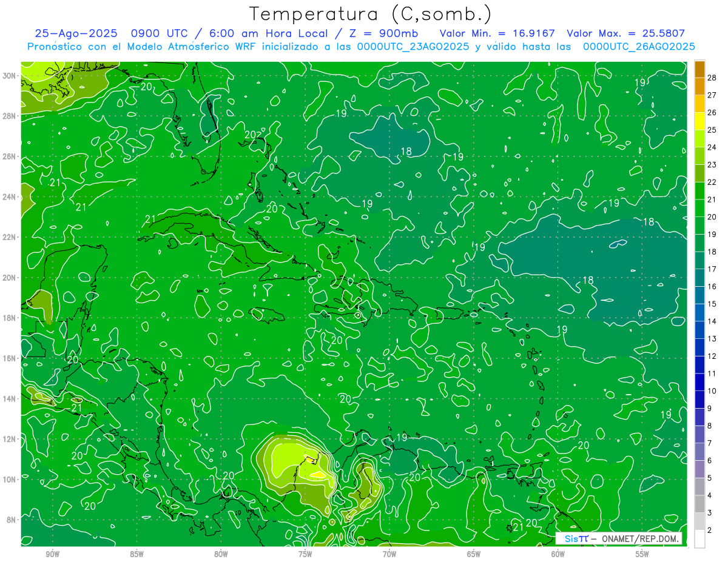
Task: Pick the gray swatch between 3 and 4
Action: (699, 504)
